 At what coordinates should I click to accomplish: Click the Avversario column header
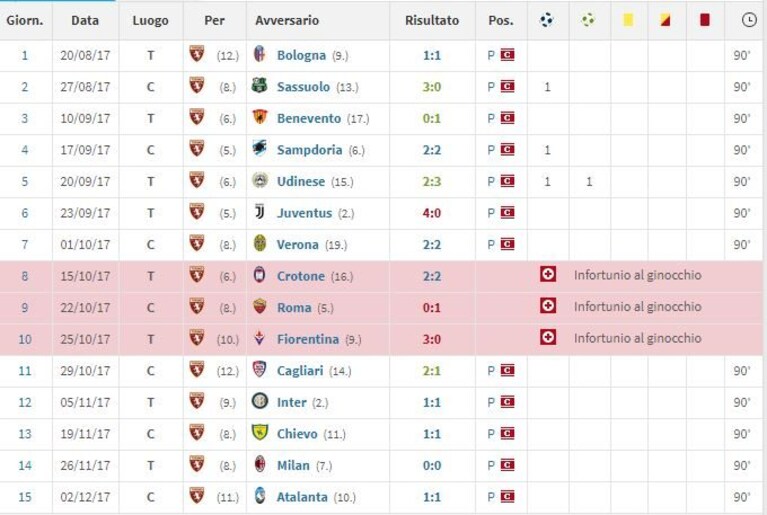pyautogui.click(x=287, y=21)
